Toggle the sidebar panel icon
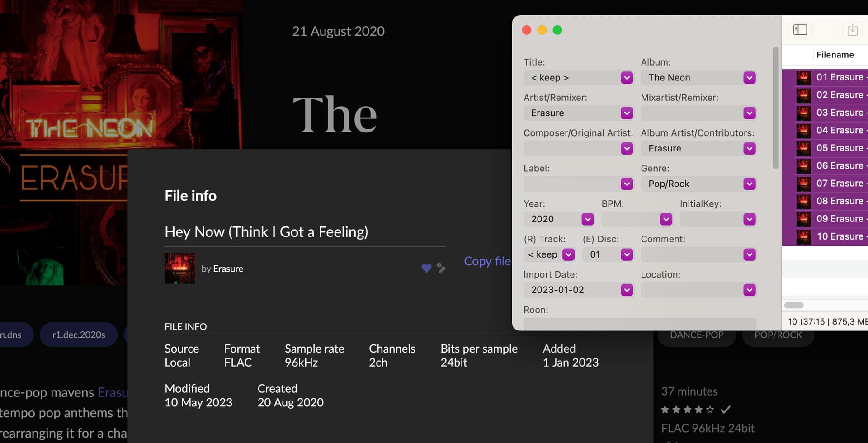The image size is (868, 443). click(800, 30)
